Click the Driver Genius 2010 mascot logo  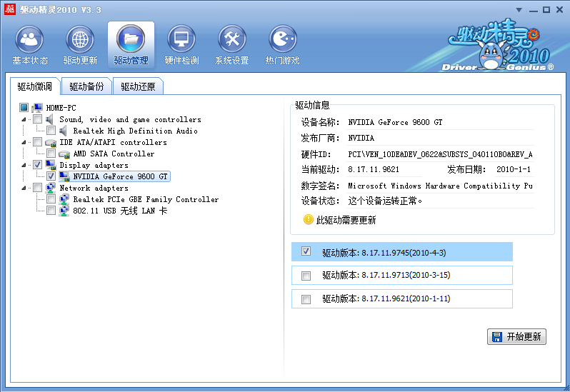[x=499, y=46]
